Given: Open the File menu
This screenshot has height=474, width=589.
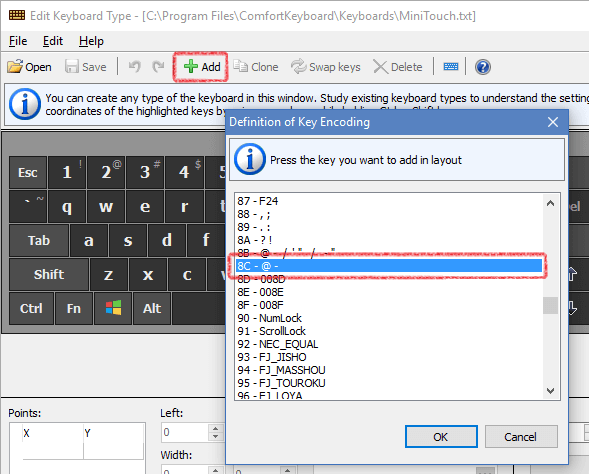Looking at the screenshot, I should click(18, 41).
